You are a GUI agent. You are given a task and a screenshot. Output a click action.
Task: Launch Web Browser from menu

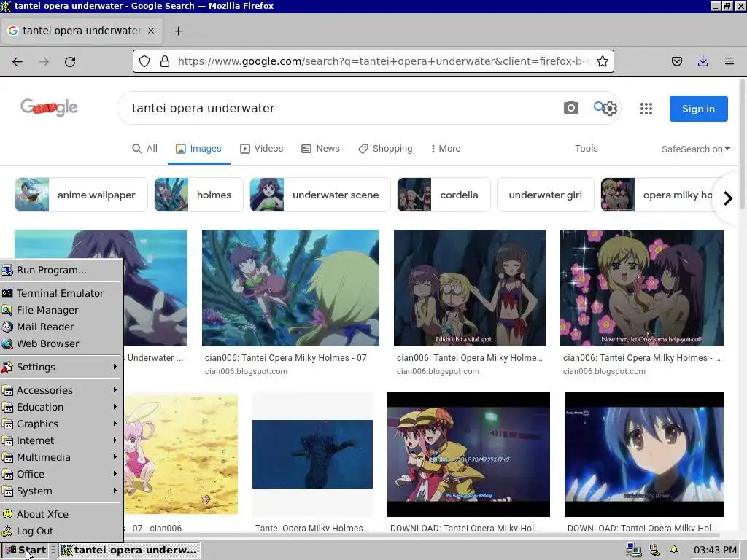click(x=62, y=343)
